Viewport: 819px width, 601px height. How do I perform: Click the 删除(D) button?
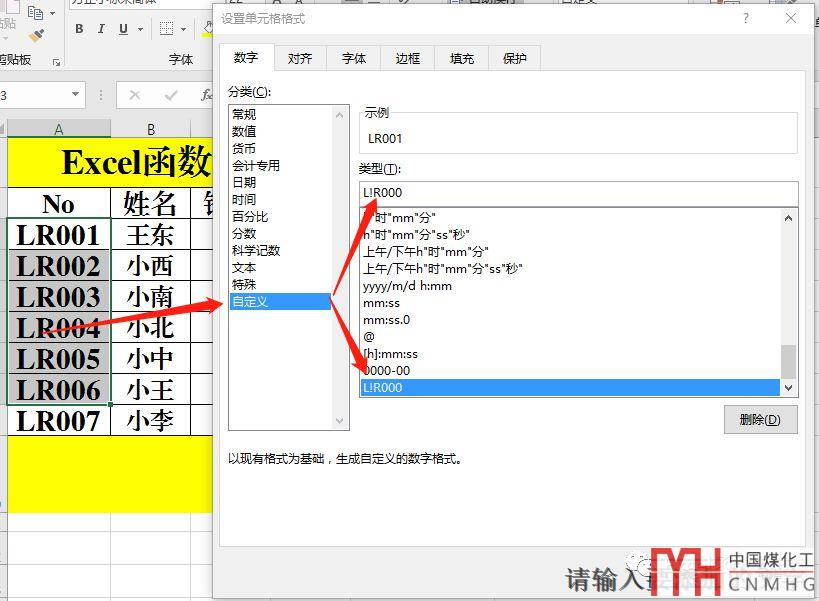(760, 419)
